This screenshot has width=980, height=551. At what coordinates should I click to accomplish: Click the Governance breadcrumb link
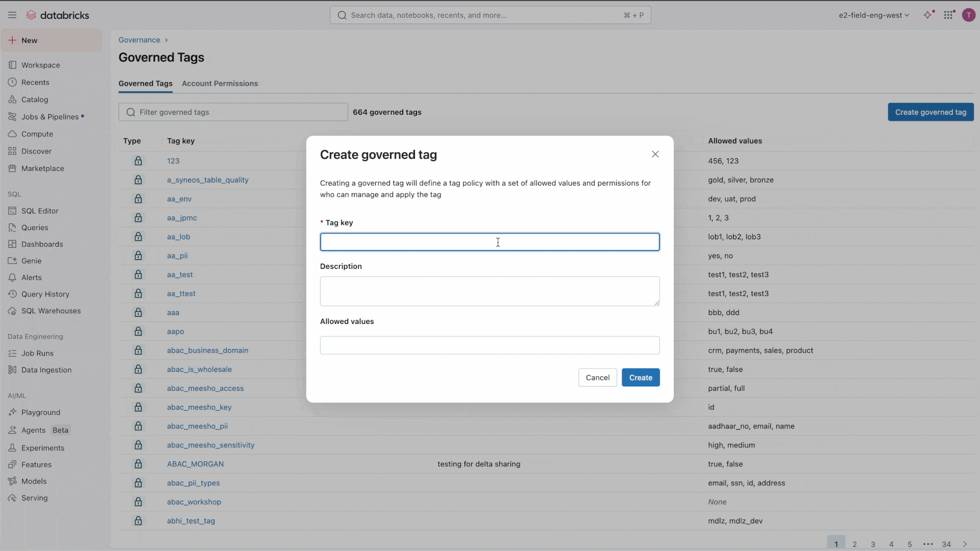(x=139, y=40)
